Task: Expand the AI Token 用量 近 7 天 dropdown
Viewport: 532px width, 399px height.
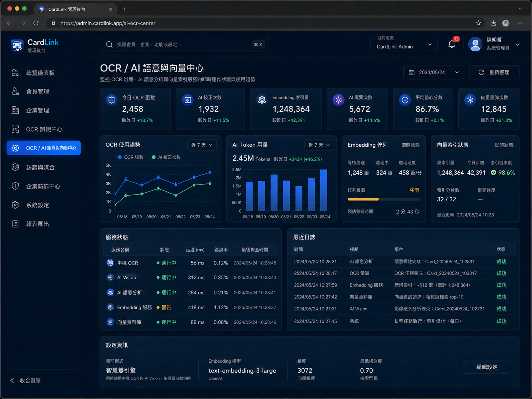Action: (x=319, y=145)
